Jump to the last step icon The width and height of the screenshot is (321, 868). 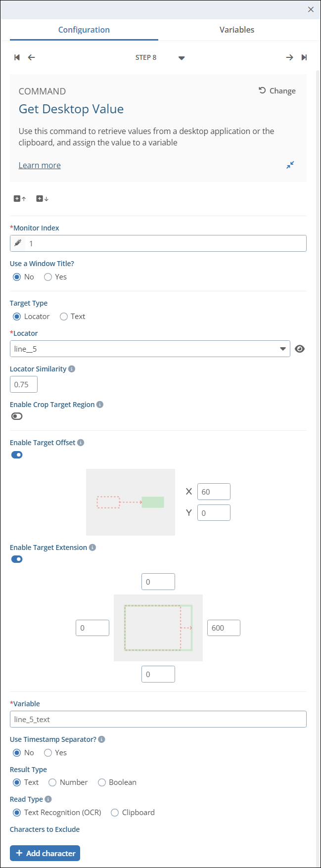pyautogui.click(x=304, y=57)
